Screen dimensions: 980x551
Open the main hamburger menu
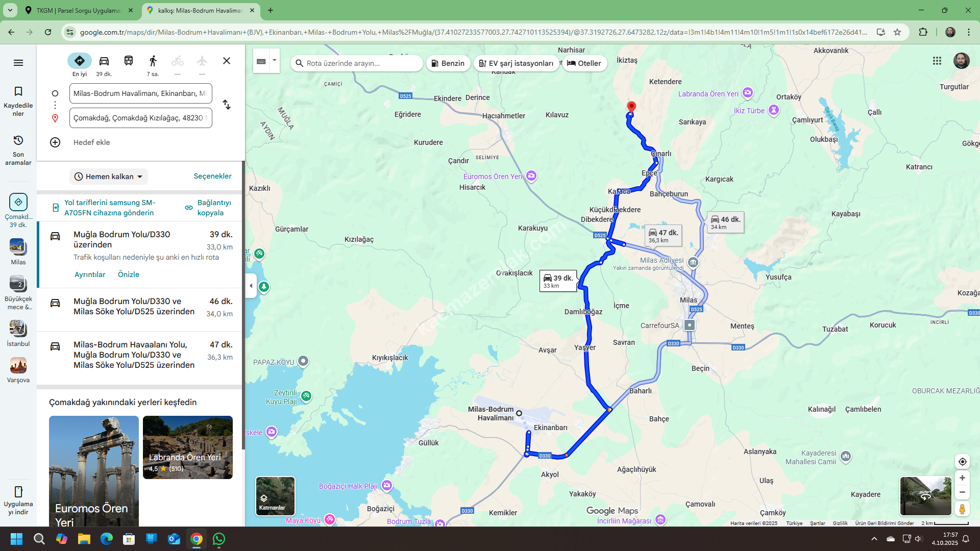[18, 63]
